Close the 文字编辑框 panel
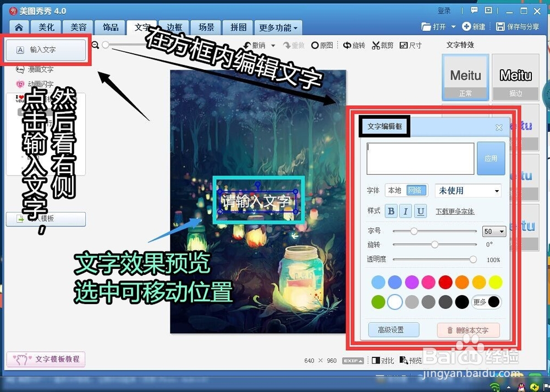Image resolution: width=550 pixels, height=392 pixels. click(x=499, y=128)
